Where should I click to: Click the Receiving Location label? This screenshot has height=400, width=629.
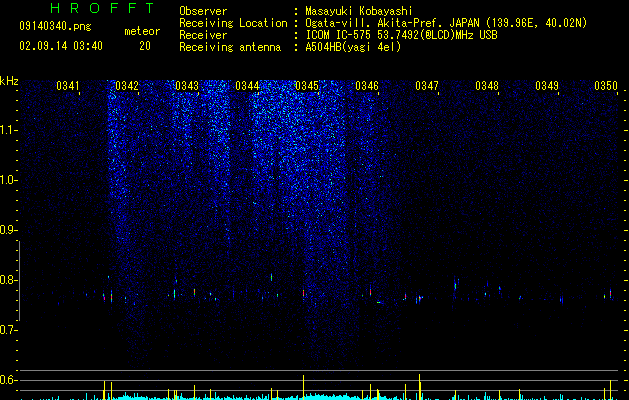click(x=233, y=23)
